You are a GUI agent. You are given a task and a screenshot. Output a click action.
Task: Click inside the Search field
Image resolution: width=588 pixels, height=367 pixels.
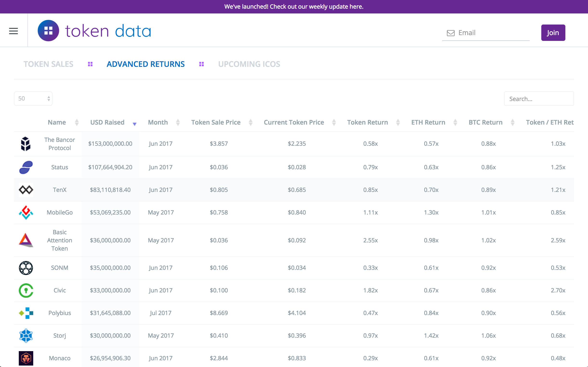539,99
